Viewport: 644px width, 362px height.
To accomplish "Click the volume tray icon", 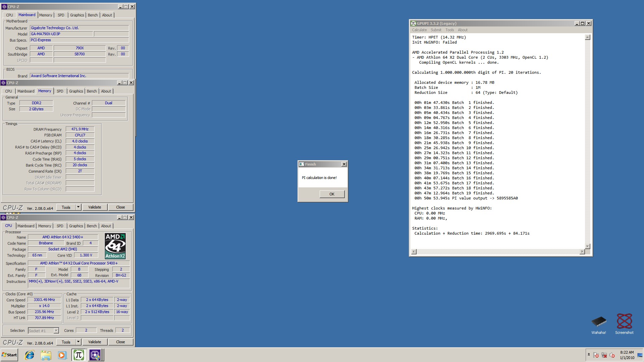I will (x=612, y=355).
